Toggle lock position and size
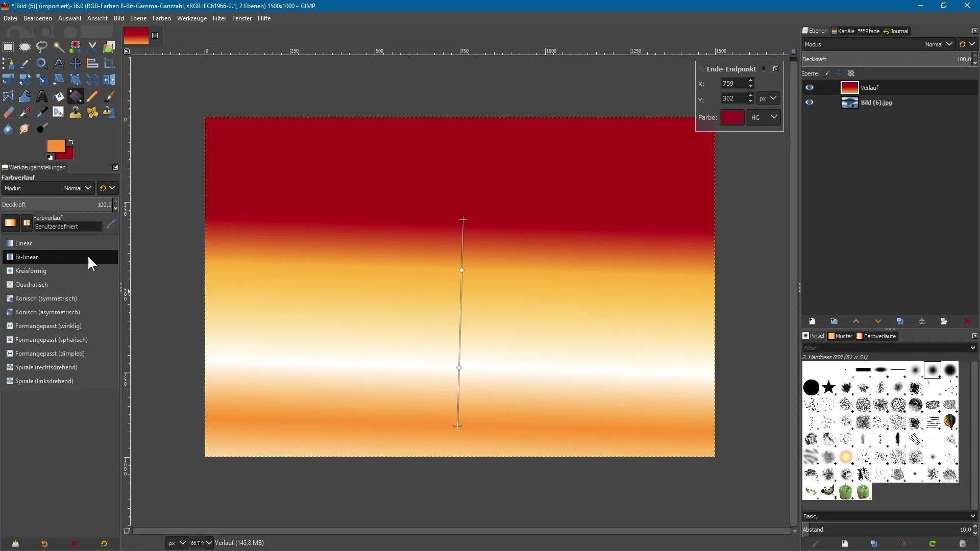The image size is (980, 551). coord(839,73)
